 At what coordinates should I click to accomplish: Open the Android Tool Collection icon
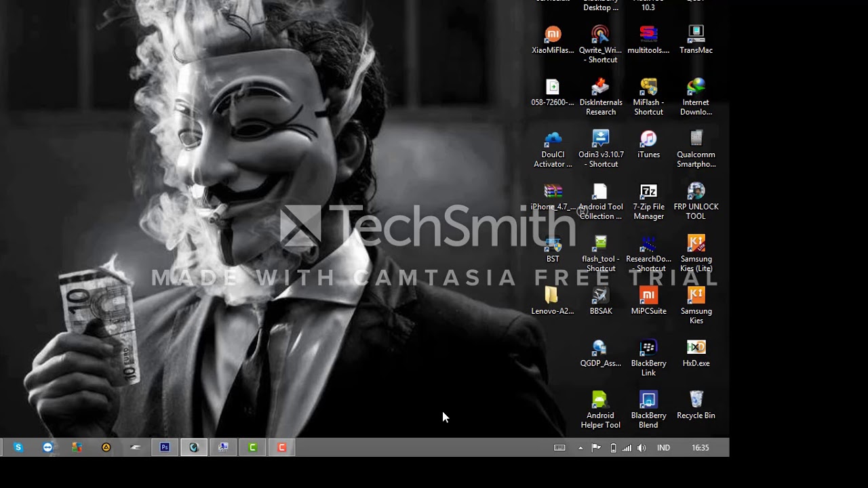[600, 201]
